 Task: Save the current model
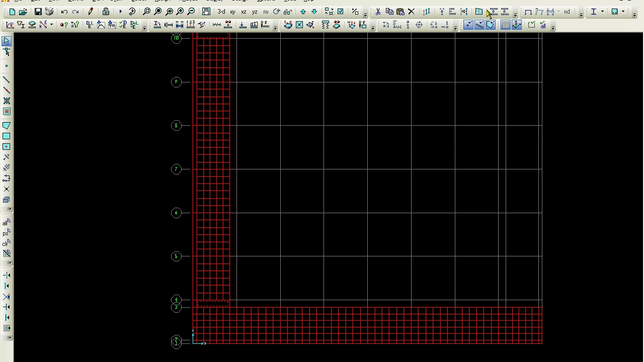pyautogui.click(x=38, y=12)
